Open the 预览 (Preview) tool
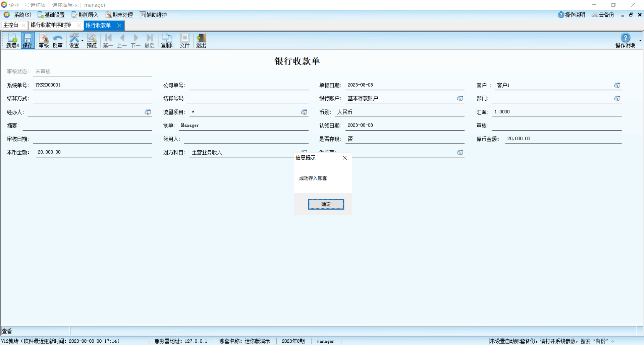This screenshot has height=345, width=644. [x=92, y=41]
